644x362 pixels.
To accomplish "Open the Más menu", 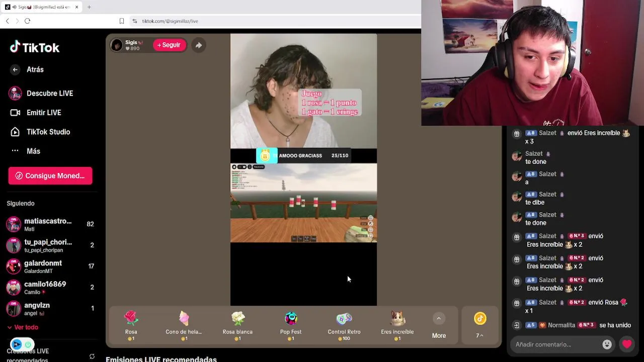I will click(25, 151).
